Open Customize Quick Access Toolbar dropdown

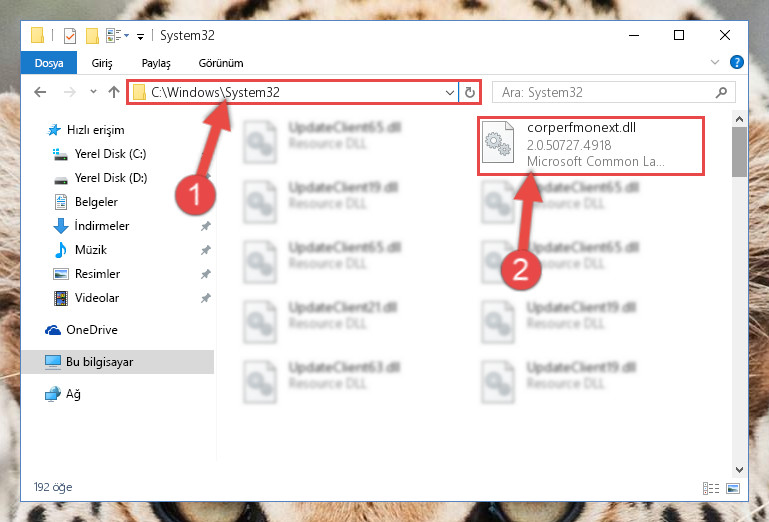(x=140, y=36)
